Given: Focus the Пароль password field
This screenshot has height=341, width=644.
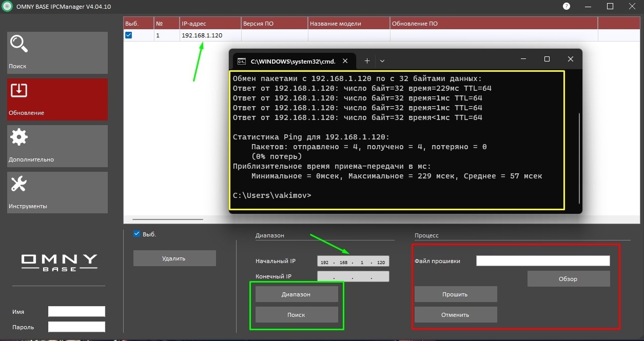Looking at the screenshot, I should coord(76,327).
